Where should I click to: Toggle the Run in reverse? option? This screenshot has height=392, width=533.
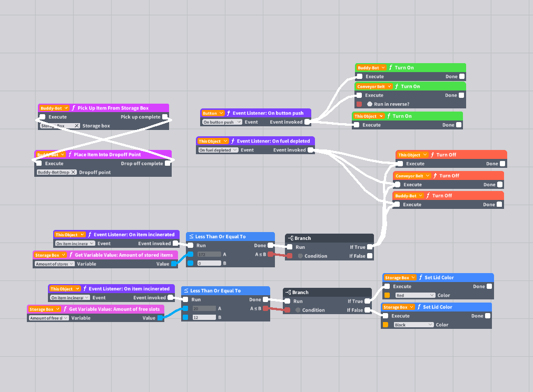point(370,104)
